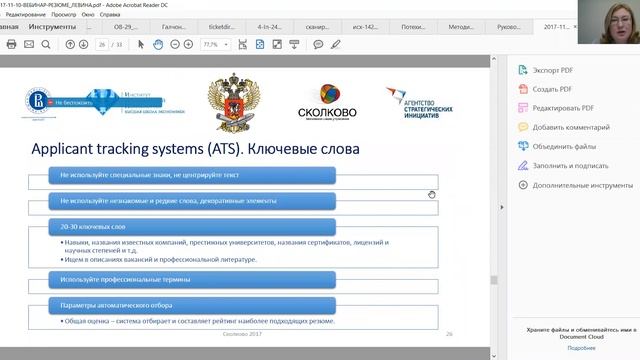Click the 20-30 ключевых слов header

pyautogui.click(x=192, y=227)
